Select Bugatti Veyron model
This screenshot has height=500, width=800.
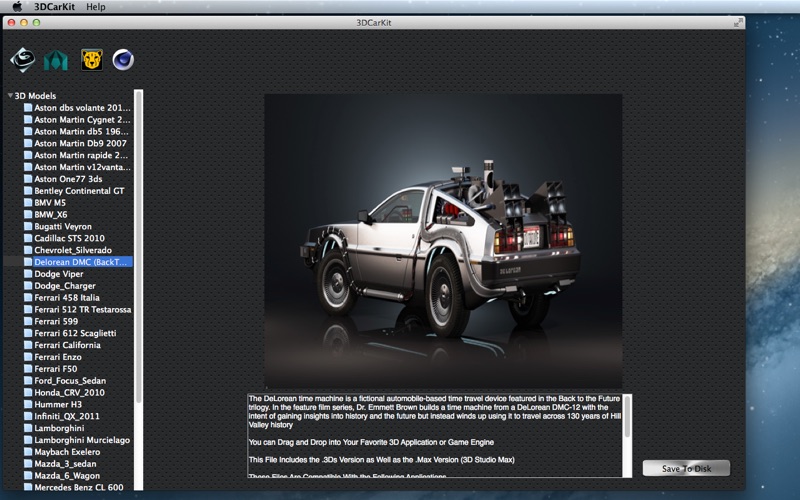coord(63,227)
